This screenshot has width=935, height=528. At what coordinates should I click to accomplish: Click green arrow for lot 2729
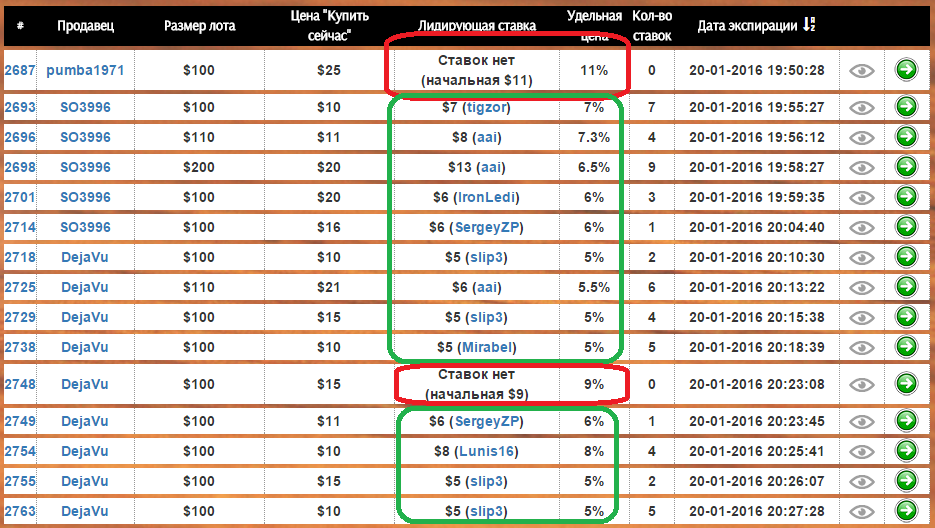[906, 317]
